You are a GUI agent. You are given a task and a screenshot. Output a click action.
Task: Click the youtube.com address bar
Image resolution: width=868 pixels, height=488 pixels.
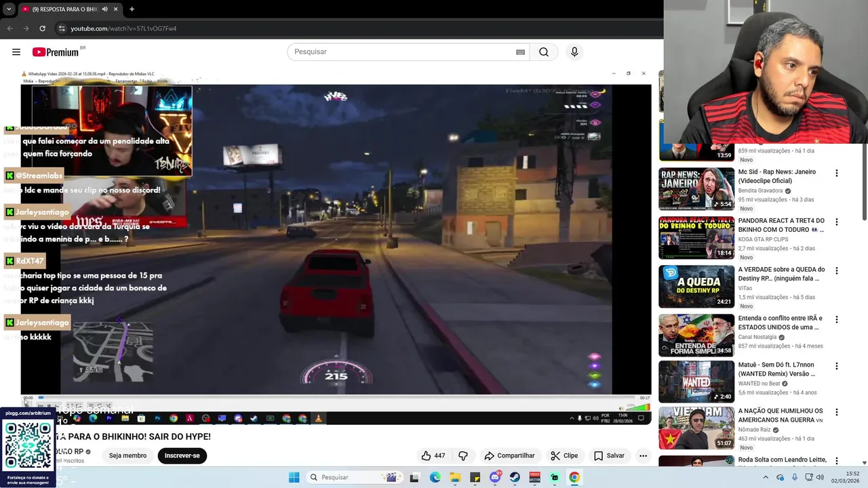pos(359,28)
